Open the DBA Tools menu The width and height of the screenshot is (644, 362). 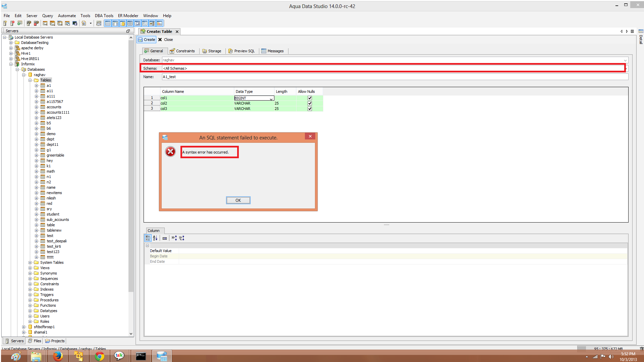pyautogui.click(x=104, y=16)
